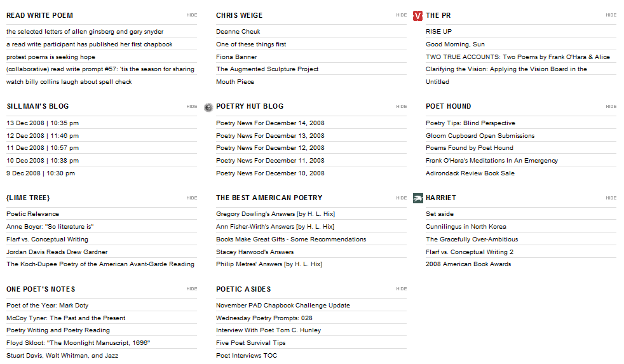Open Sillman's '11 Dec 2008 | 10:57 pm' entry
Screen dimensions: 624x364
coord(43,147)
